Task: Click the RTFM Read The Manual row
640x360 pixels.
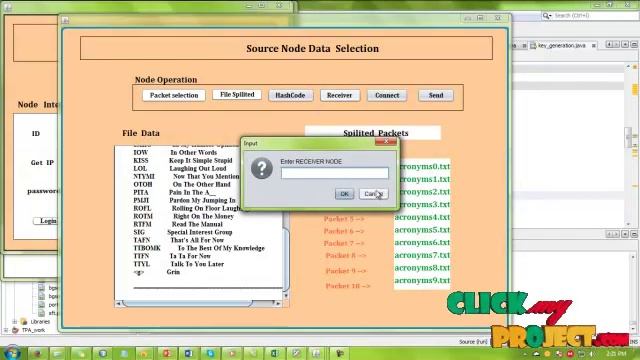Action: pyautogui.click(x=178, y=224)
